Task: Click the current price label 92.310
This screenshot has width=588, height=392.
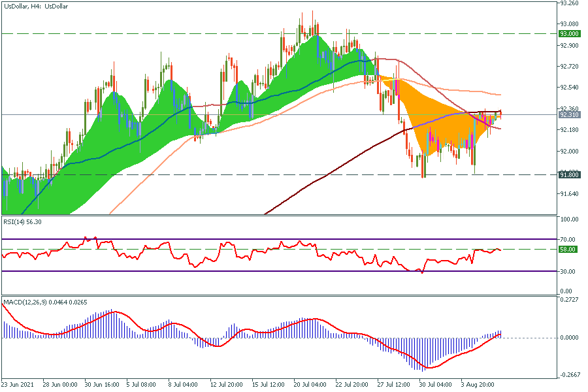Action: coord(569,114)
